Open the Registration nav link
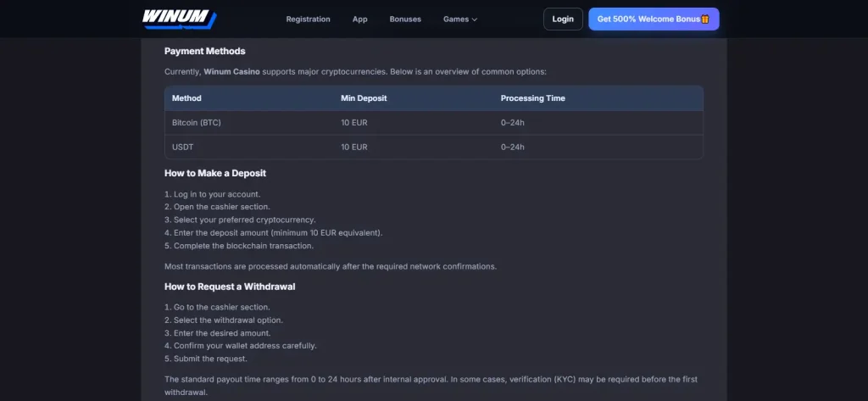The height and width of the screenshot is (401, 868). (x=308, y=19)
